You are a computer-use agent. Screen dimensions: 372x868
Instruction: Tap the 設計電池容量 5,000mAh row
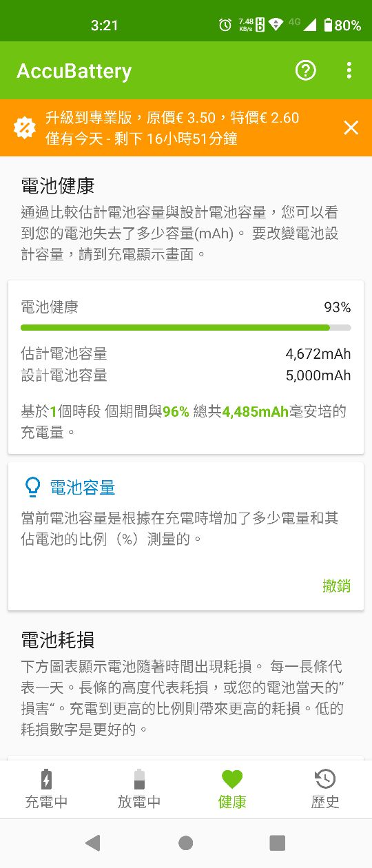click(x=186, y=375)
